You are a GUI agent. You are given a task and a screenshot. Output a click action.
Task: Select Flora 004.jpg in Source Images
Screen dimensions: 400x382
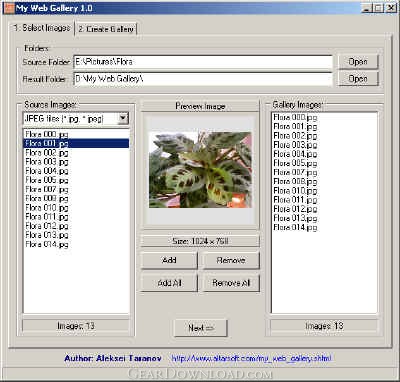coord(76,171)
